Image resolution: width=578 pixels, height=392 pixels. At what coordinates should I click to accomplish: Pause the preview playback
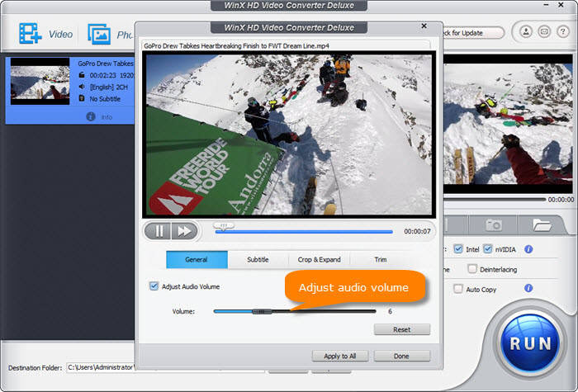[159, 231]
